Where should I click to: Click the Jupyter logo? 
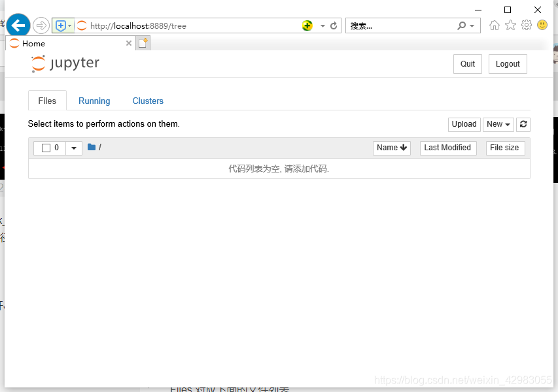coord(65,63)
